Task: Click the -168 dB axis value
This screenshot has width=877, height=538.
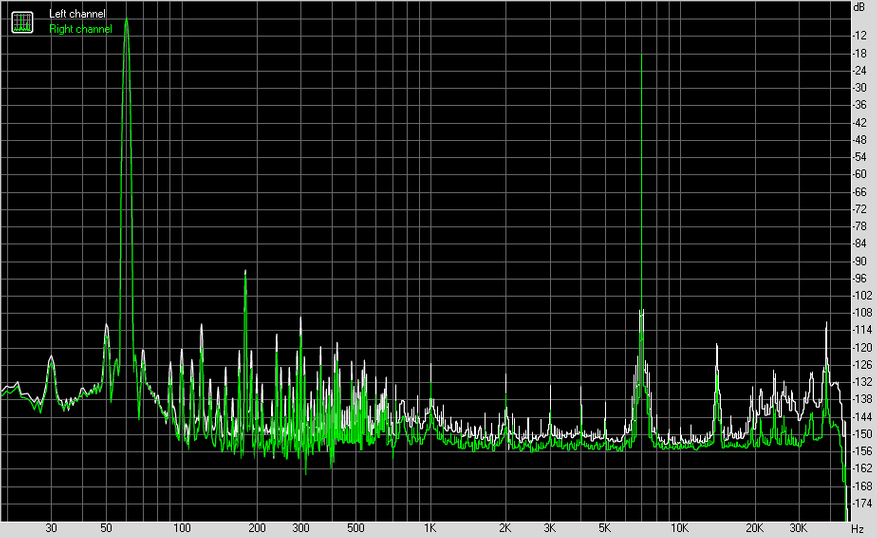Action: point(861,487)
